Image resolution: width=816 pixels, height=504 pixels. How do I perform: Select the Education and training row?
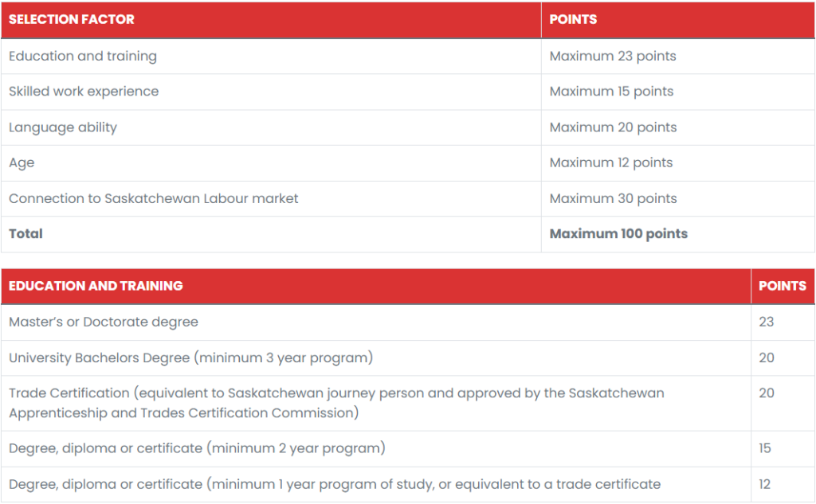[x=408, y=57]
